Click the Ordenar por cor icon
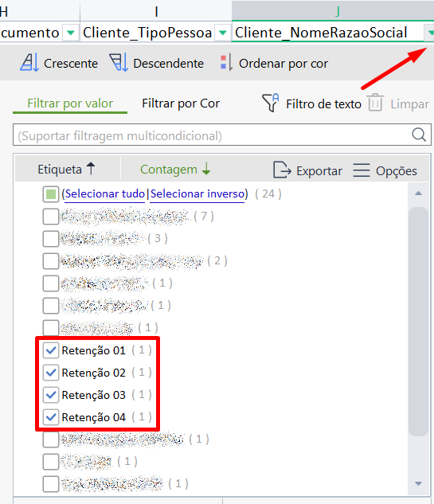 point(227,63)
